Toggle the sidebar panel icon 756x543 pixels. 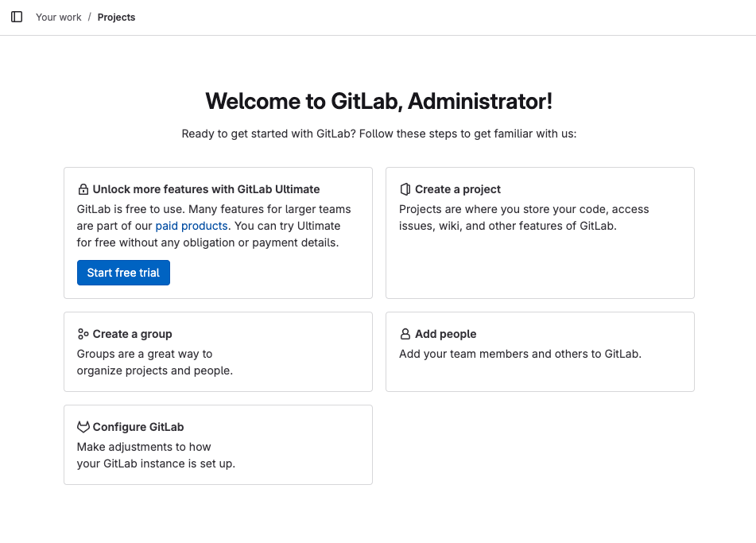[x=17, y=17]
